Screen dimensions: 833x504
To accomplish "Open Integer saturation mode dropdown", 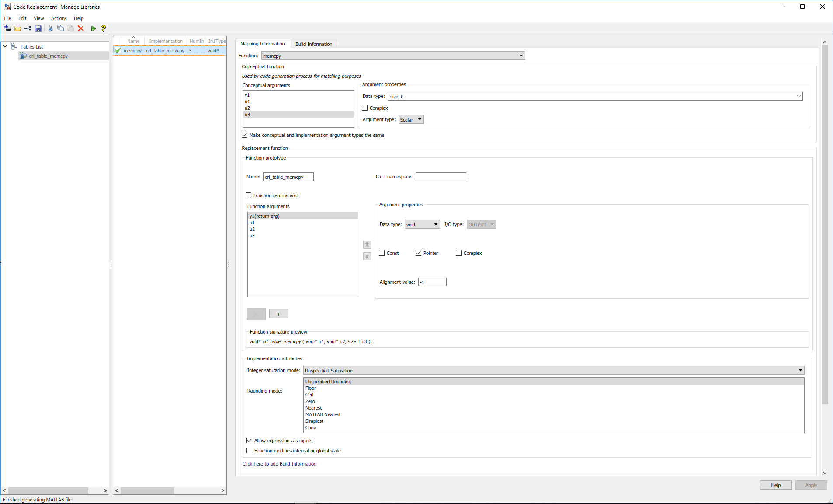I will [554, 371].
